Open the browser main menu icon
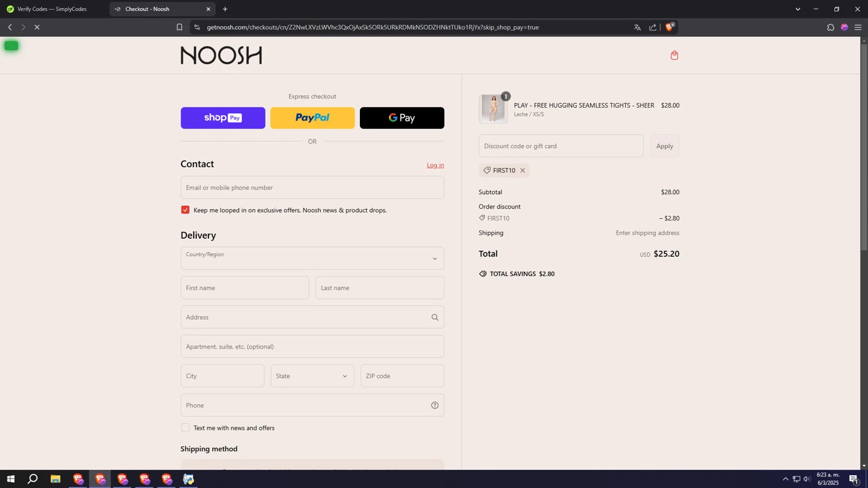868x488 pixels. [858, 27]
